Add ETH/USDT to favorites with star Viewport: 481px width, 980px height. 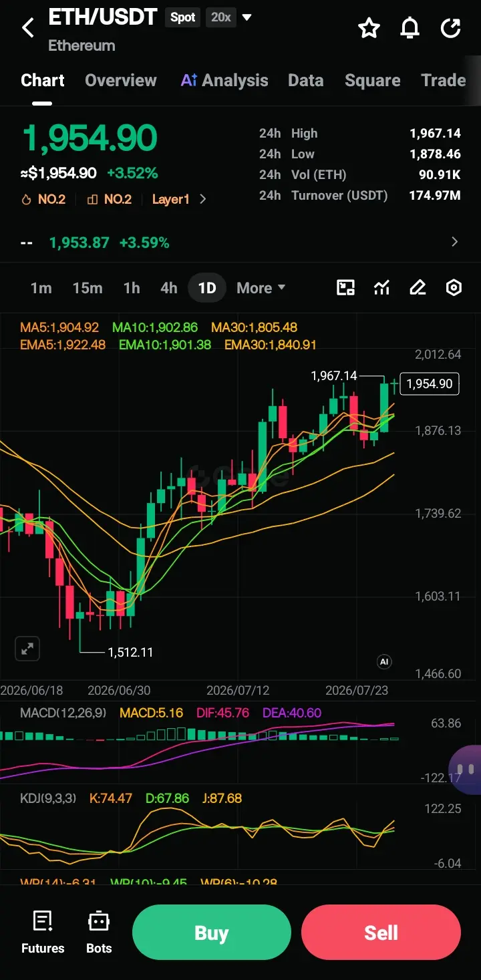click(369, 28)
